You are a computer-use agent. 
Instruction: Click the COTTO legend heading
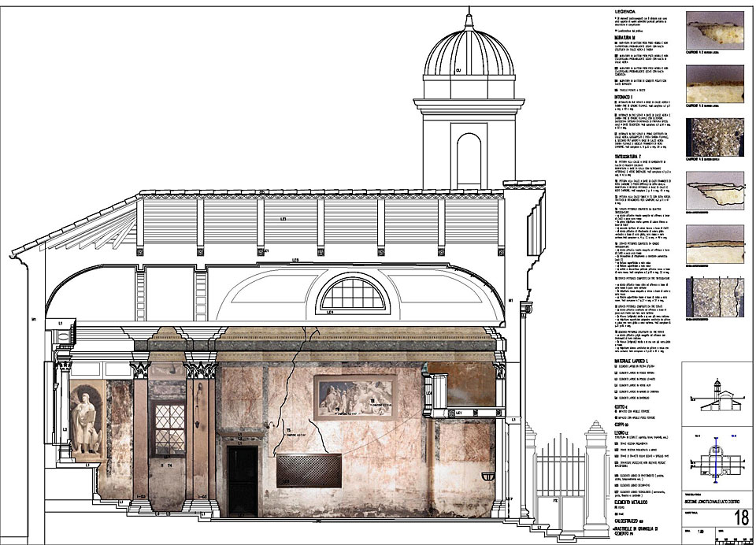pyautogui.click(x=621, y=407)
